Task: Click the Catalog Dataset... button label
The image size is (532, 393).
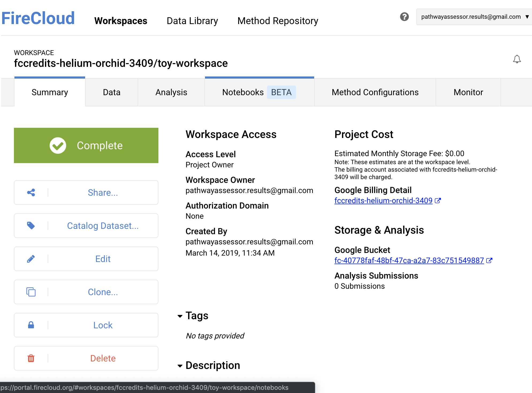Action: pyautogui.click(x=103, y=226)
